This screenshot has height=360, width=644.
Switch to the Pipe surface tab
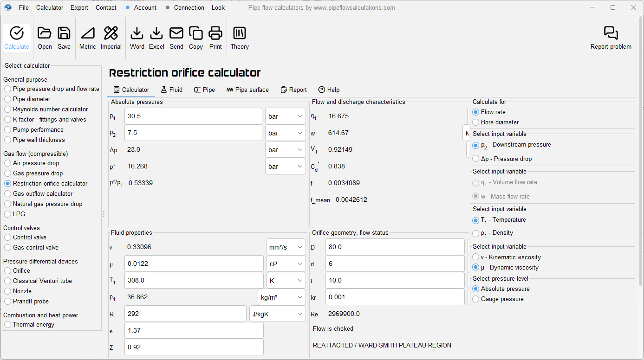247,90
